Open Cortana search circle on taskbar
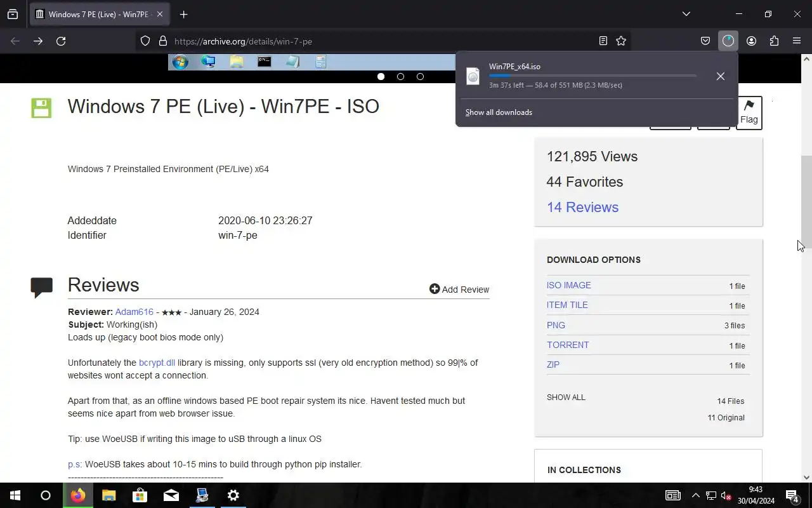The image size is (812, 508). point(46,495)
